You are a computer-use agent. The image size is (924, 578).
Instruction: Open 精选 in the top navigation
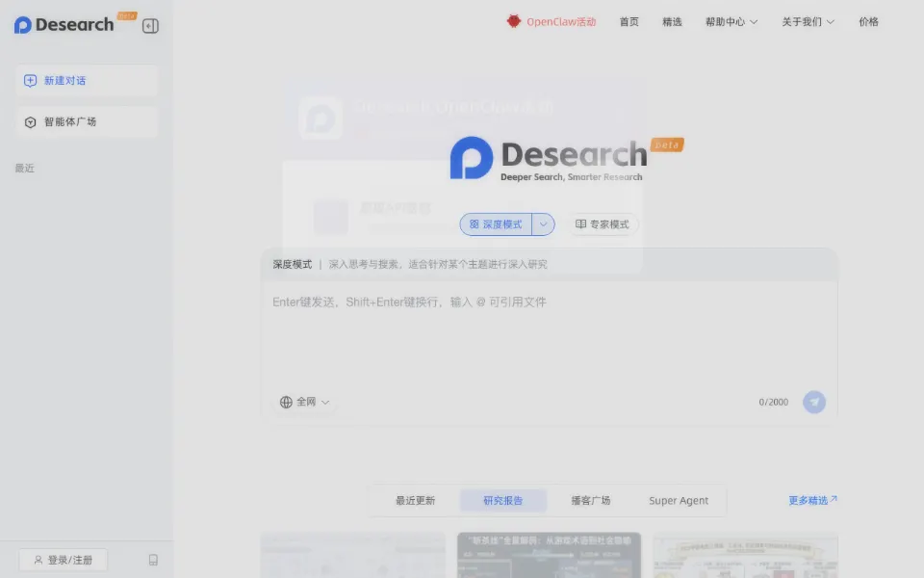(x=672, y=22)
